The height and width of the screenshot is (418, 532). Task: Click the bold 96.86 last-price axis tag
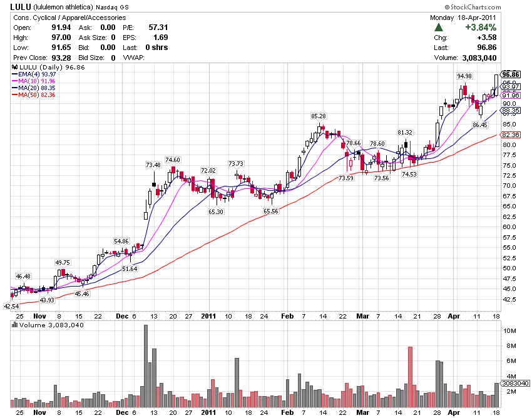(511, 74)
